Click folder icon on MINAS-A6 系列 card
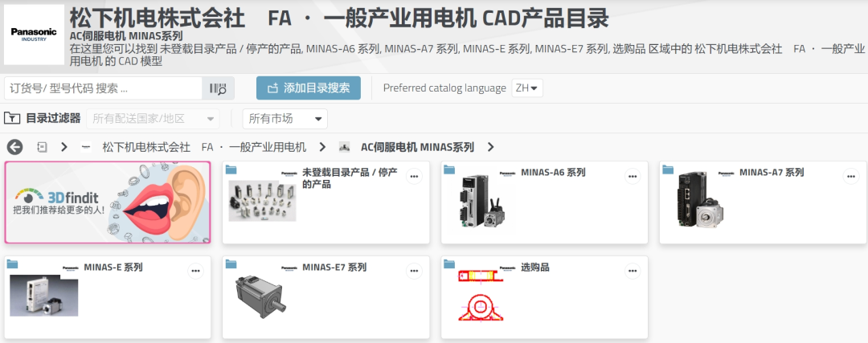This screenshot has width=868, height=343. (x=449, y=169)
